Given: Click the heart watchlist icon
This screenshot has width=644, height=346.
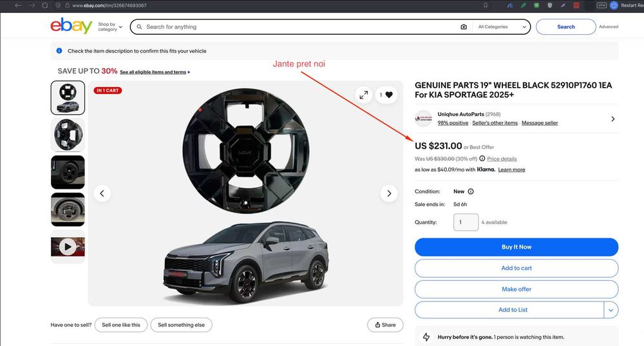Looking at the screenshot, I should tap(389, 95).
